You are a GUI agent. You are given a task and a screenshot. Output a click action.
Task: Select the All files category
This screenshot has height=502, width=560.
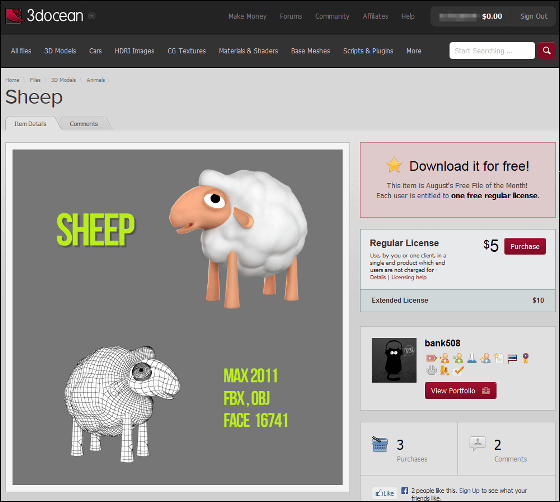(x=21, y=51)
